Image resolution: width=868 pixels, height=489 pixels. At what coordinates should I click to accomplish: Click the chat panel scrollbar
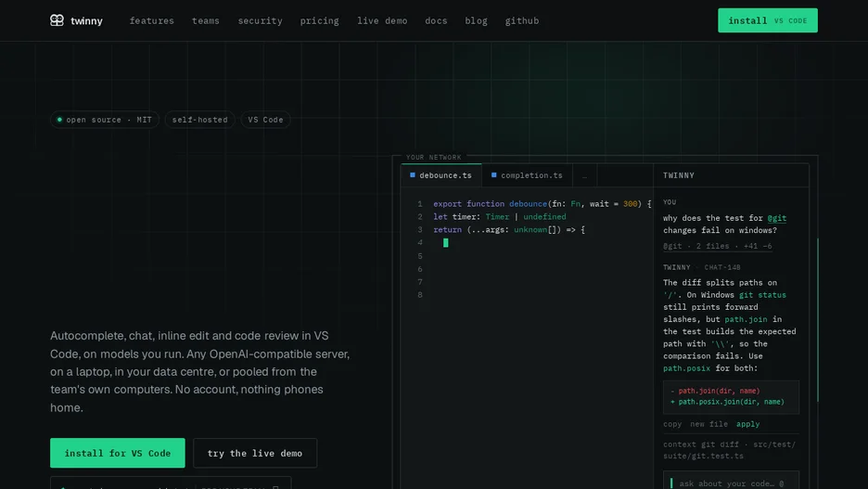818,319
